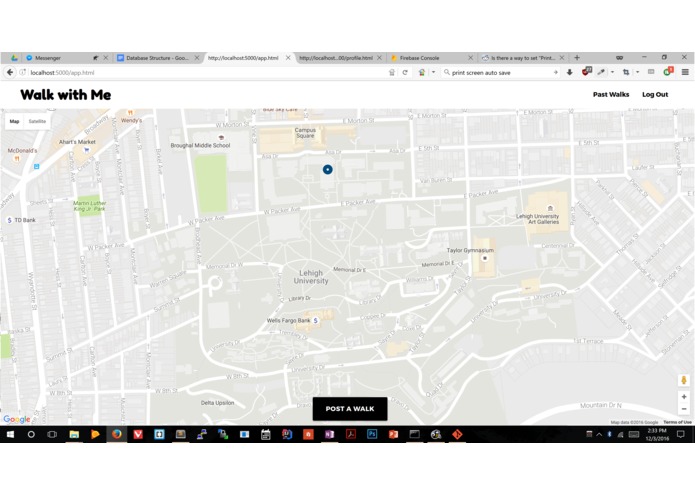Image resolution: width=695 pixels, height=494 pixels.
Task: Open PowerPoint from the taskbar
Action: coord(393,434)
